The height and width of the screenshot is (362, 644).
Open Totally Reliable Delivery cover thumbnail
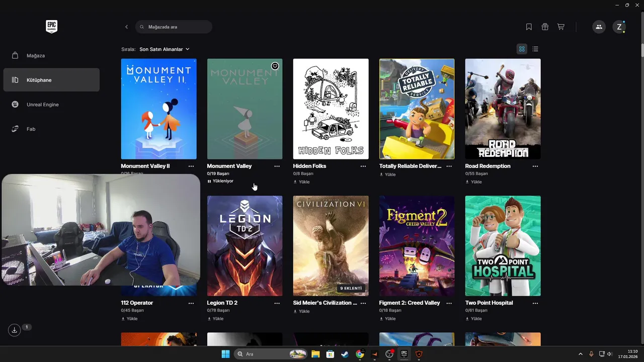pos(417,109)
